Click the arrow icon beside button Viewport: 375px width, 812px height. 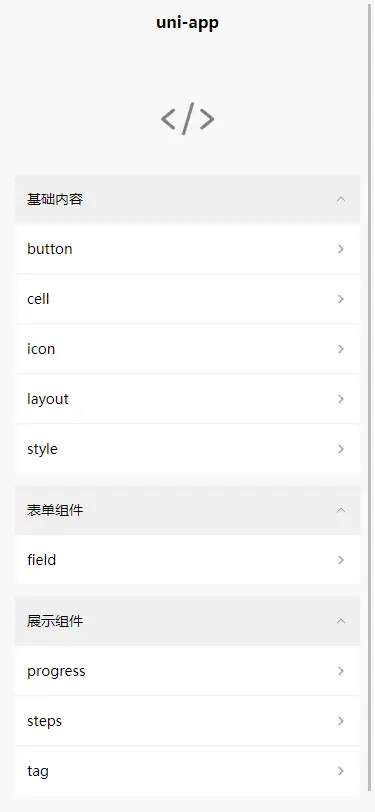(341, 249)
